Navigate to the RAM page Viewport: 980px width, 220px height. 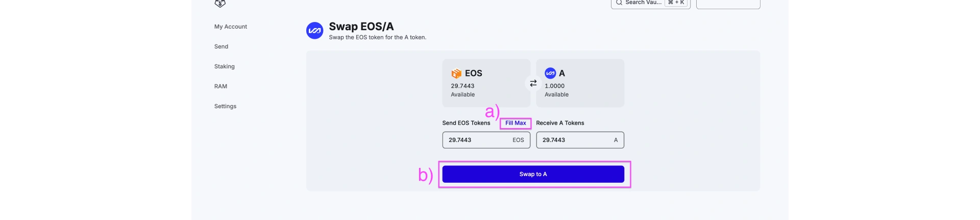(x=220, y=86)
